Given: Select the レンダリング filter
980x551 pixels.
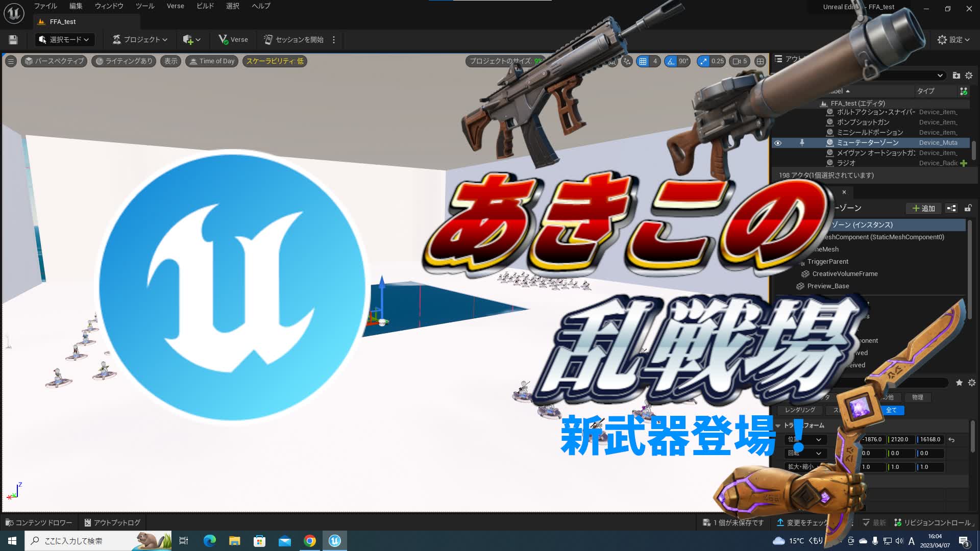Looking at the screenshot, I should [x=800, y=410].
